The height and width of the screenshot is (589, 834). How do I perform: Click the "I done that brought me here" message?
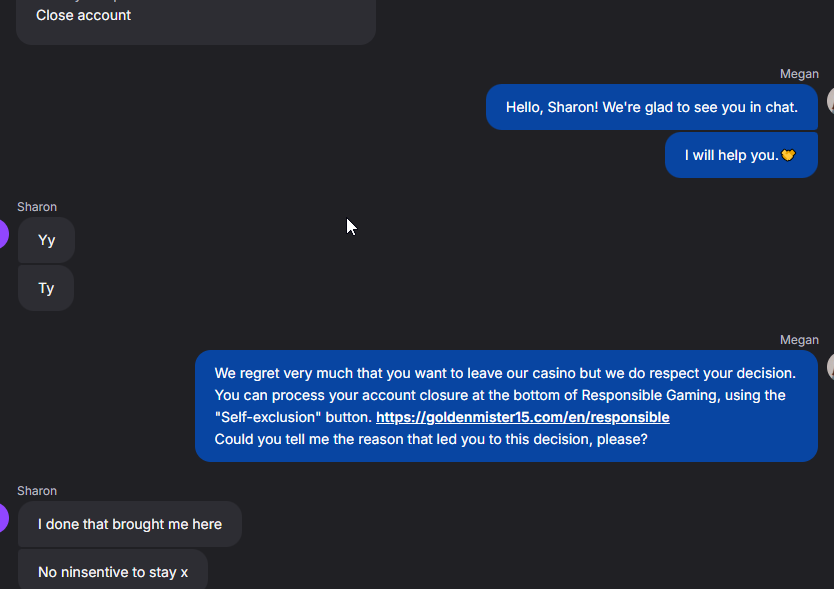click(130, 524)
